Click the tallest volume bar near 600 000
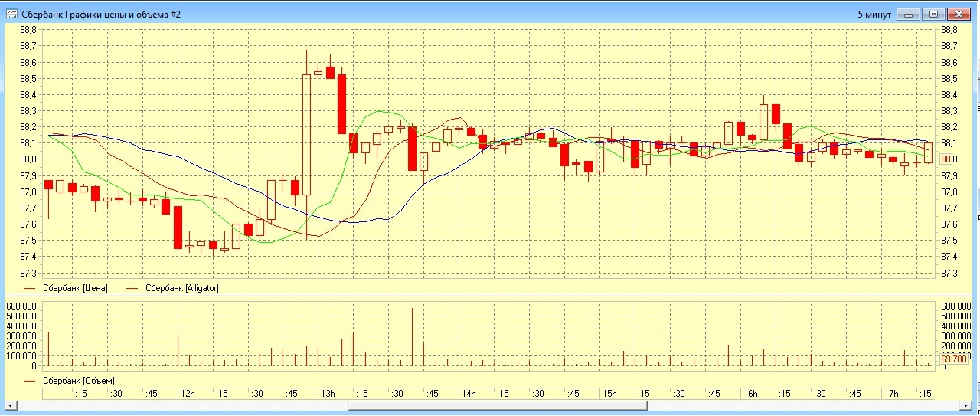Viewport: 980px width, 416px height. [412, 337]
